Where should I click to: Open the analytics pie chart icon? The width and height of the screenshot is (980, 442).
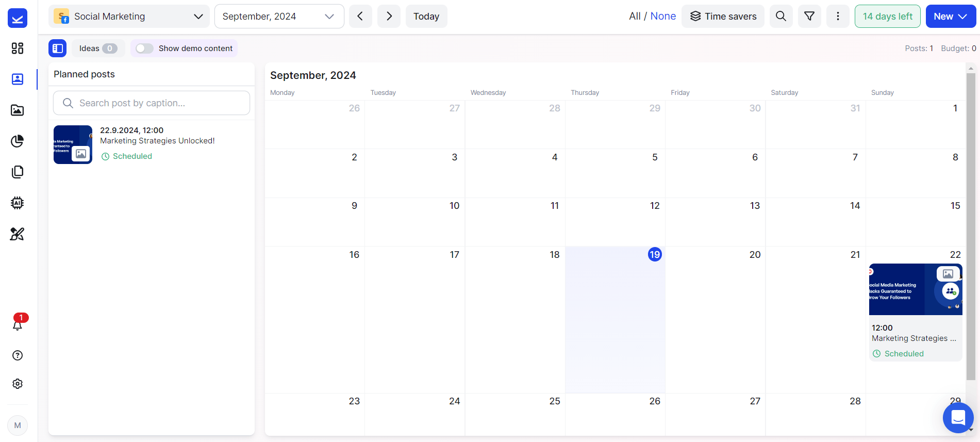[18, 141]
